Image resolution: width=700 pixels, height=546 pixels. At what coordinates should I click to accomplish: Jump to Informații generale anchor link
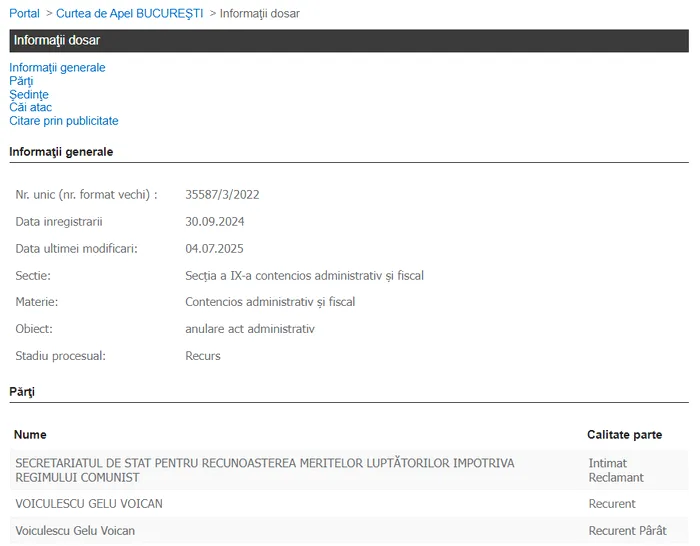click(x=57, y=68)
